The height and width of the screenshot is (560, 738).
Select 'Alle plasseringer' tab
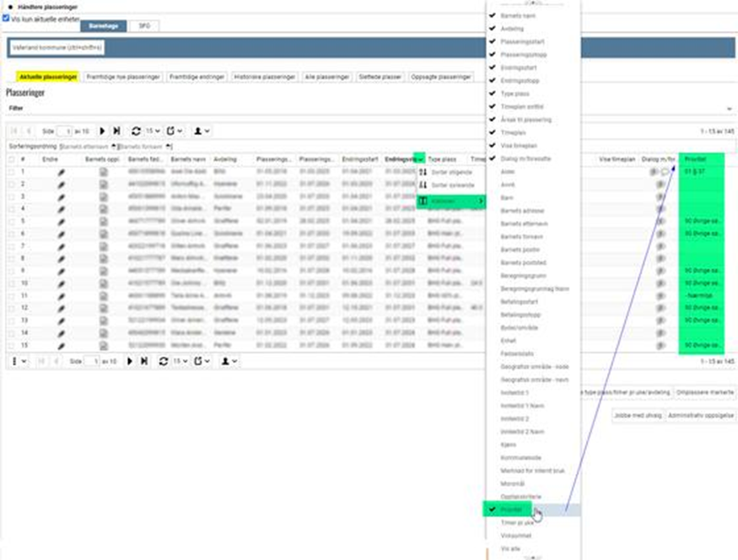[x=327, y=77]
